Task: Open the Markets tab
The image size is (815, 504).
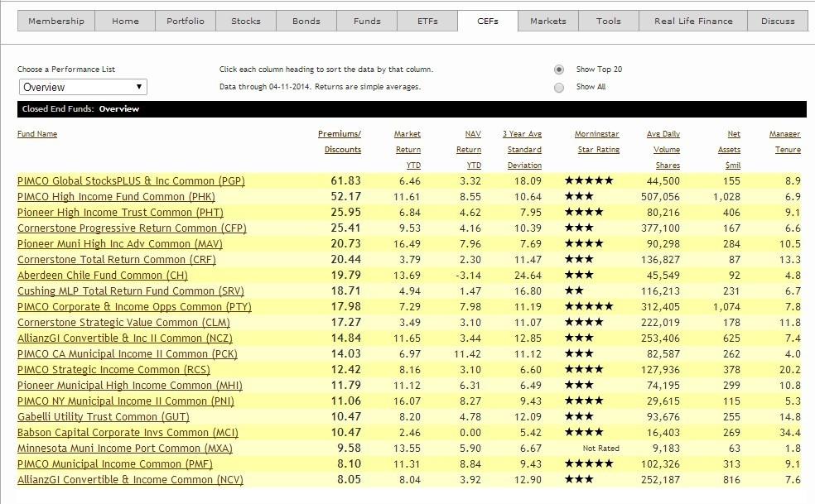Action: 547,22
